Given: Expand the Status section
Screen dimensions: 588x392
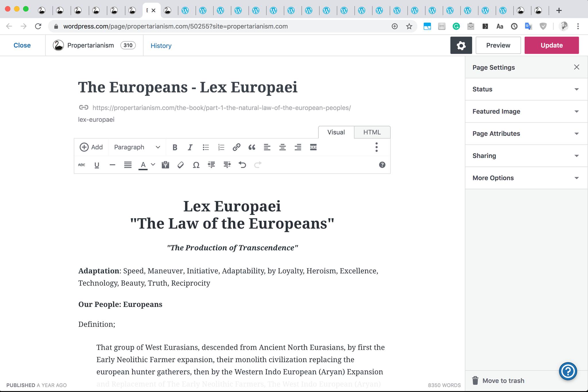Looking at the screenshot, I should click(x=526, y=89).
